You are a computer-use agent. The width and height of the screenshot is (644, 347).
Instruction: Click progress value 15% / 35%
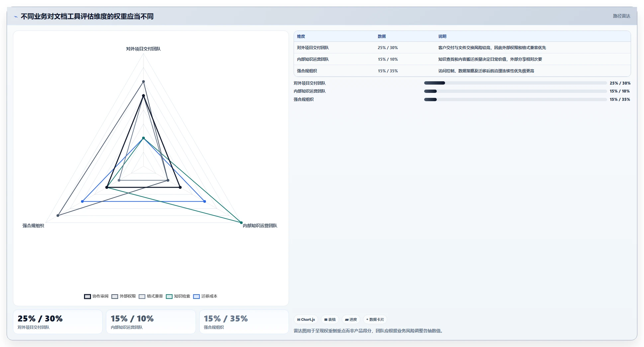620,100
